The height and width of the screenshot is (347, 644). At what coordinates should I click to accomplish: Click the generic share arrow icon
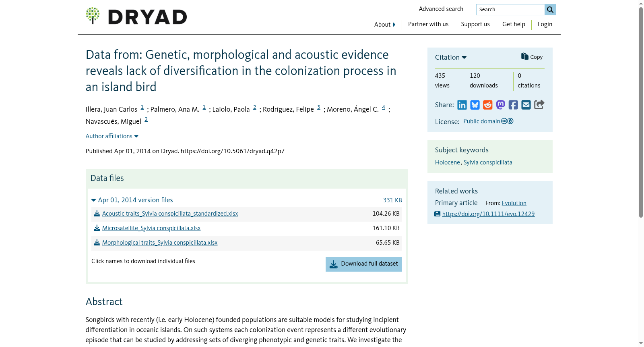[539, 105]
